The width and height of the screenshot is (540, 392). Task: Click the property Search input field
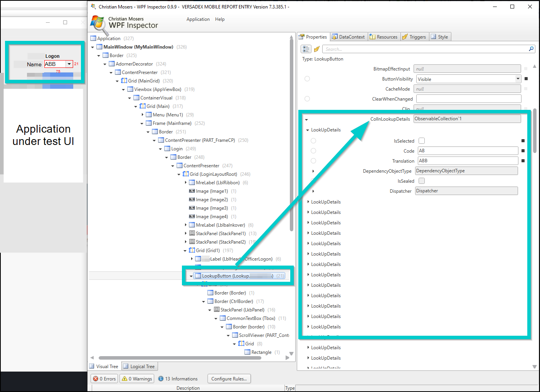424,49
